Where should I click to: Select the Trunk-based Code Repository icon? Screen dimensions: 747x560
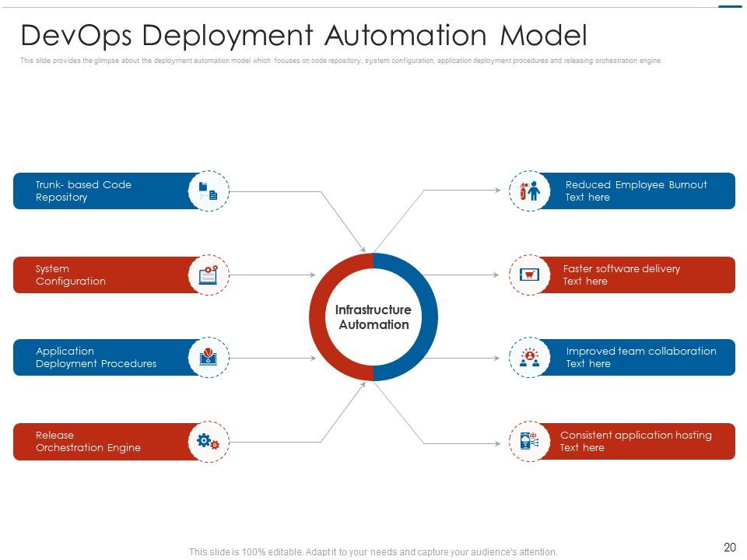209,191
